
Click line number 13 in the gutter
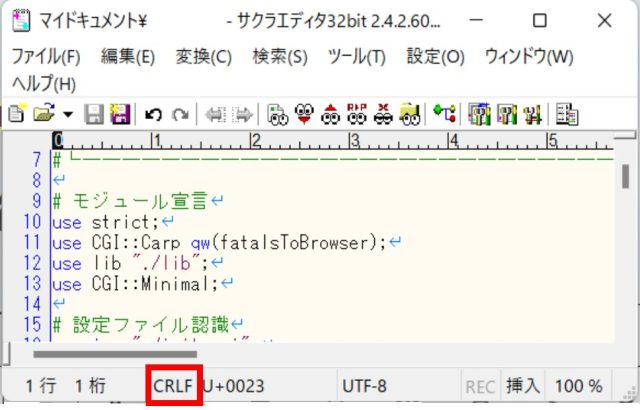pyautogui.click(x=32, y=284)
